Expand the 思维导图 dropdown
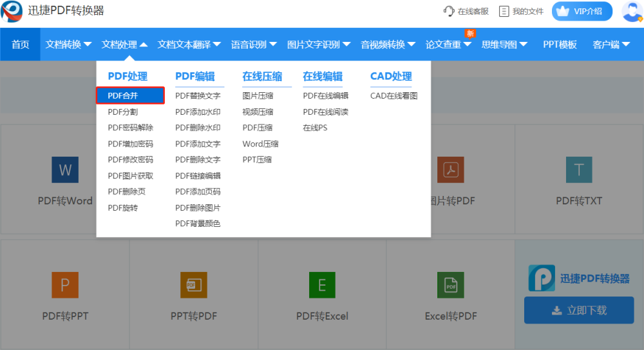This screenshot has height=350, width=644. pos(504,44)
